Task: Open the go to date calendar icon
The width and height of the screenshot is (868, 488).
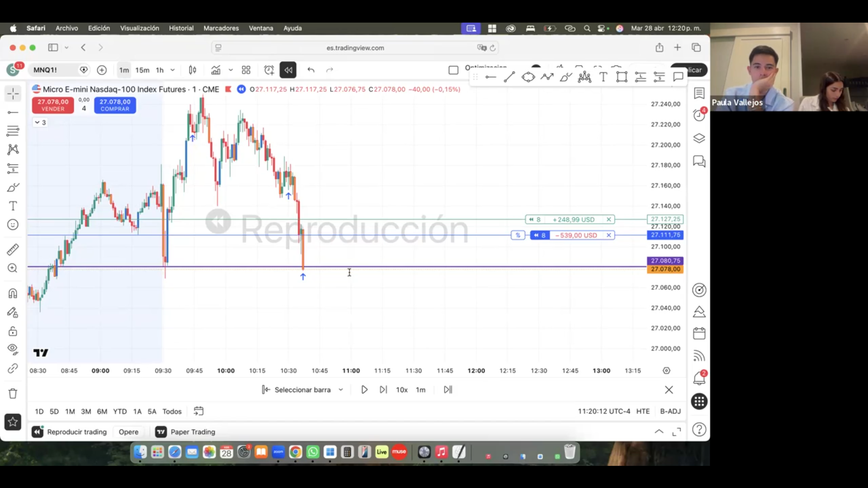Action: pyautogui.click(x=198, y=411)
